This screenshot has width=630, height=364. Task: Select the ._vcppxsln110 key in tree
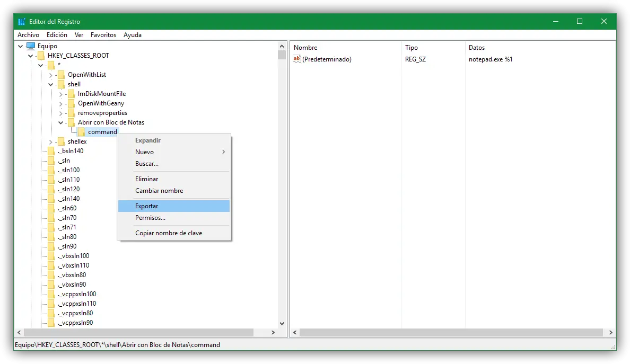click(x=77, y=304)
